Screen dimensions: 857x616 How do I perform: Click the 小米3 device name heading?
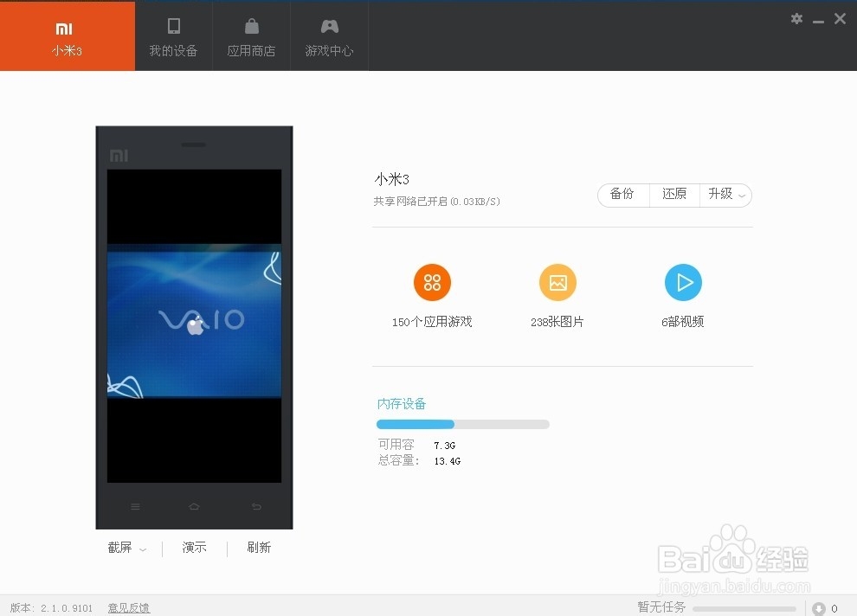(392, 179)
